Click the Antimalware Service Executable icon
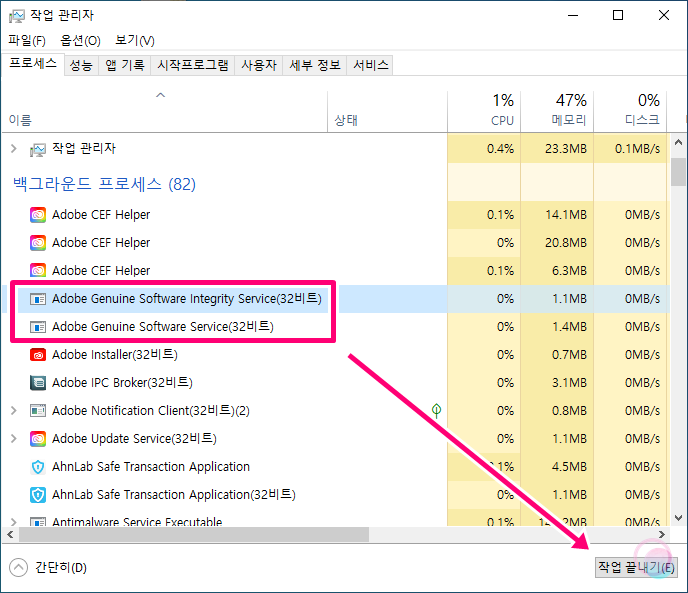 pyautogui.click(x=38, y=521)
